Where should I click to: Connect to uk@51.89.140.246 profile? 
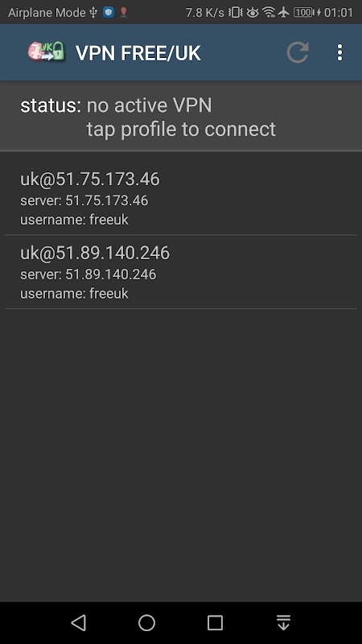(x=181, y=272)
